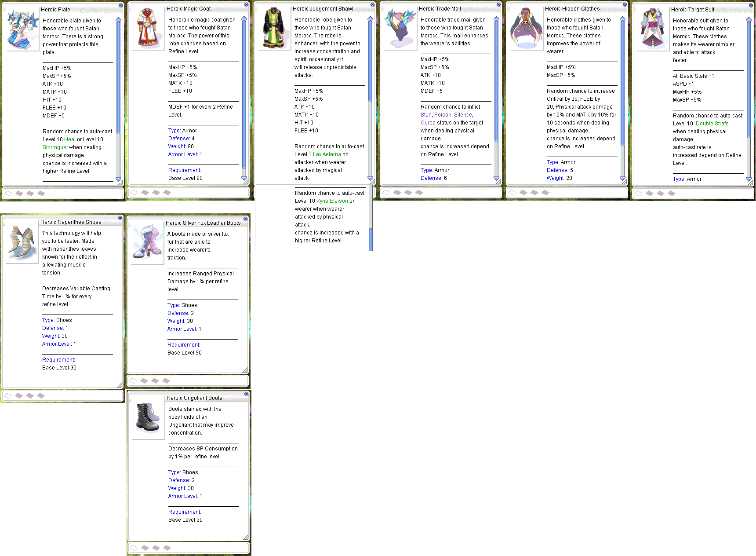Click scroll-up arrow in Heroic Plate window
Screen dimensions: 756x556
[x=118, y=19]
